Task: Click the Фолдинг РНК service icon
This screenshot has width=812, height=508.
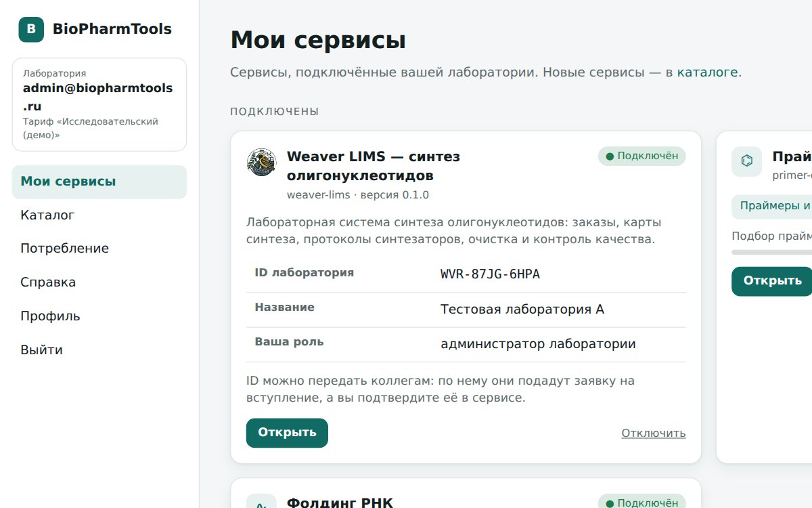Action: 261,501
